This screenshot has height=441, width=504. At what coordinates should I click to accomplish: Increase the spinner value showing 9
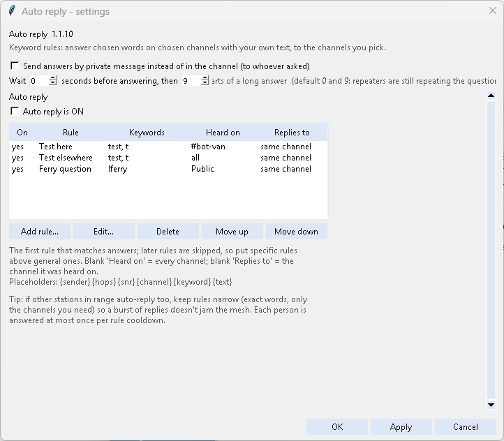(x=205, y=78)
